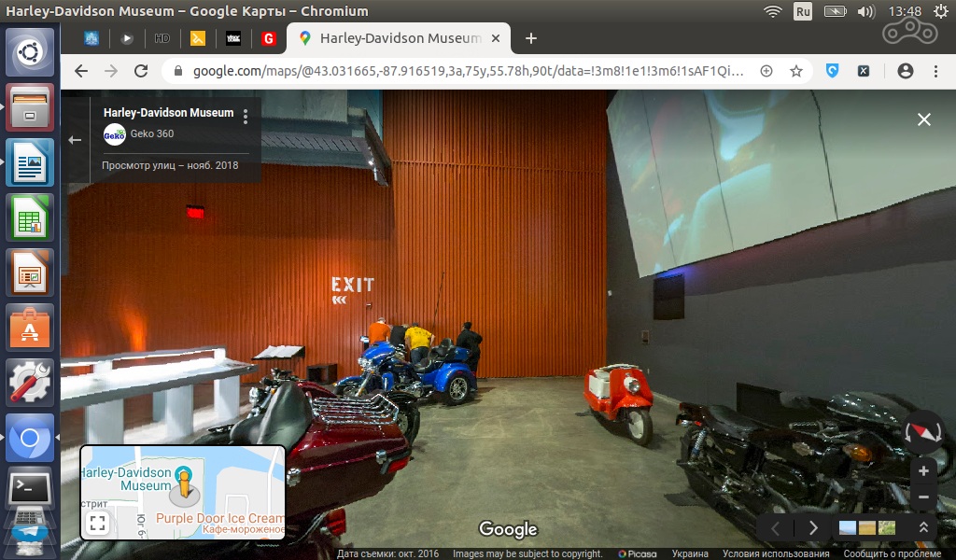
Task: Expand the imagery strip with double chevron
Action: 923,527
